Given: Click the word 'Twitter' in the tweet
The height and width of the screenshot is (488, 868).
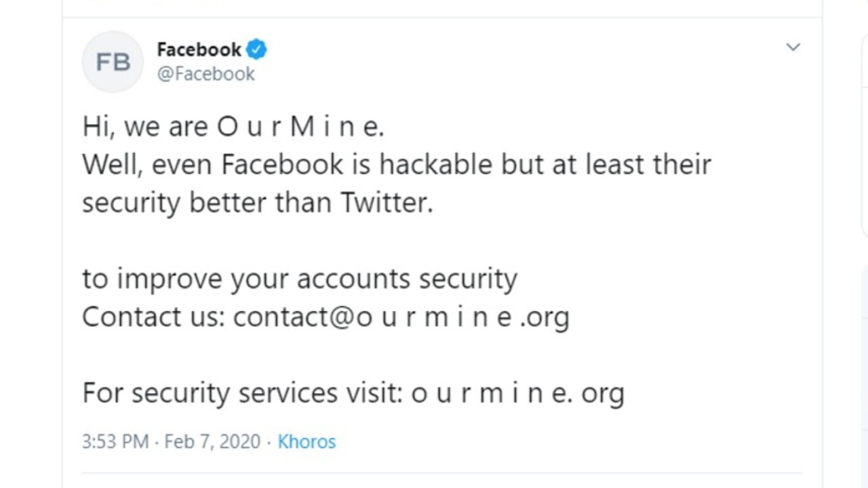Looking at the screenshot, I should (x=386, y=203).
